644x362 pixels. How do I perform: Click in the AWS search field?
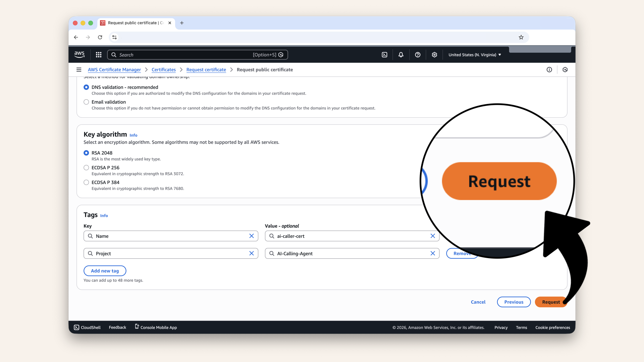[x=184, y=55]
